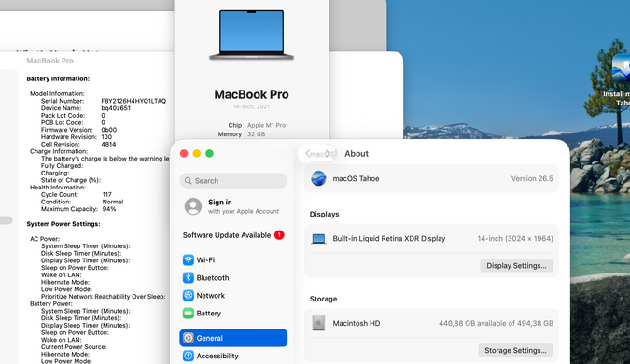Click the Firmware Version value 0b00
The height and width of the screenshot is (364, 630).
(109, 130)
